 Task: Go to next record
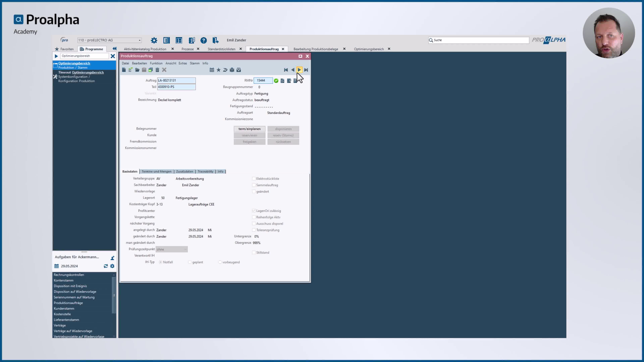tap(300, 70)
